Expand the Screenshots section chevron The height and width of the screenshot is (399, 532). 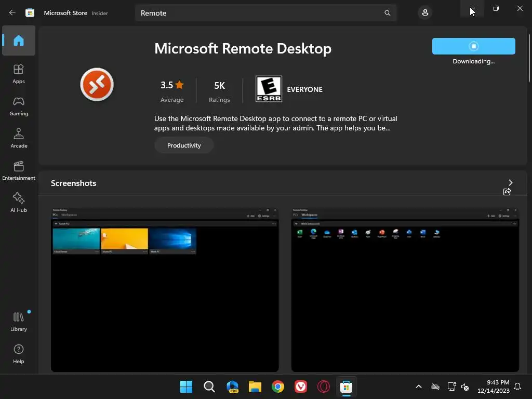510,182
